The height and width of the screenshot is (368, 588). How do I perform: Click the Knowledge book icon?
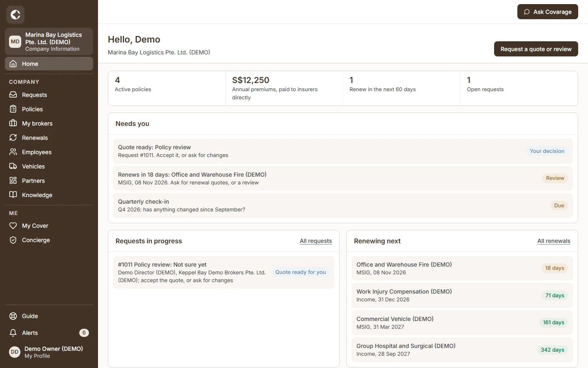point(13,195)
